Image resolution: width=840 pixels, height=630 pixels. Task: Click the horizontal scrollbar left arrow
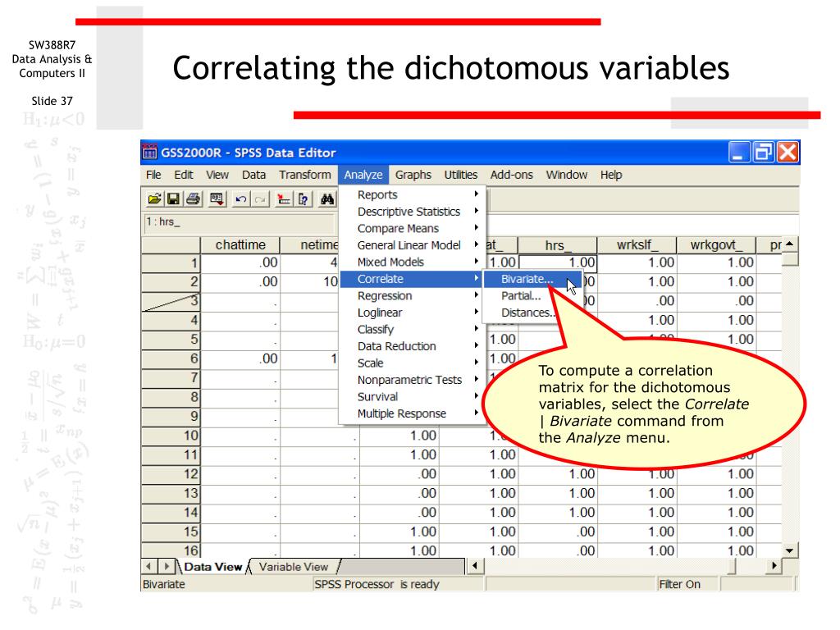pos(475,566)
